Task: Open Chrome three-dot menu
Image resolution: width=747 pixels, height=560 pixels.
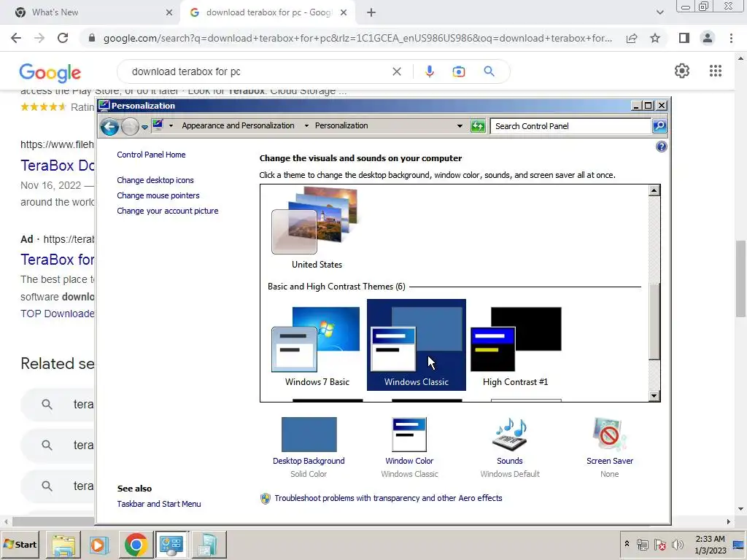Action: [x=731, y=38]
